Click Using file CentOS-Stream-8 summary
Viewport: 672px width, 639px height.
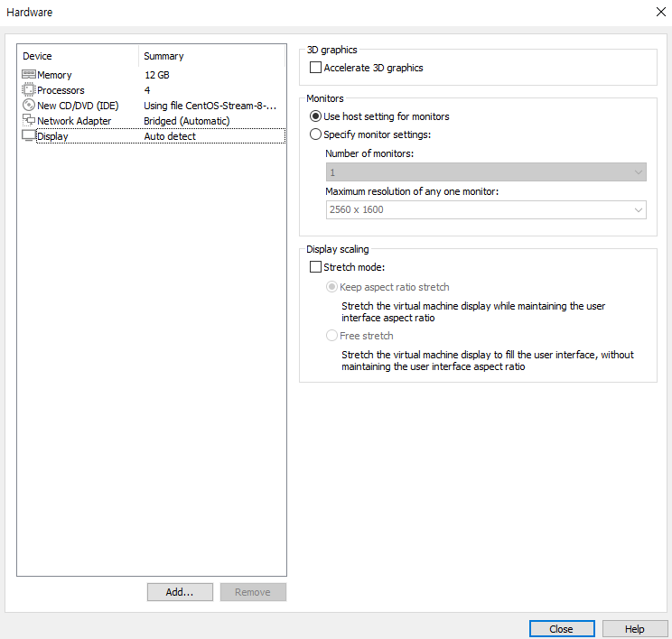(x=210, y=106)
